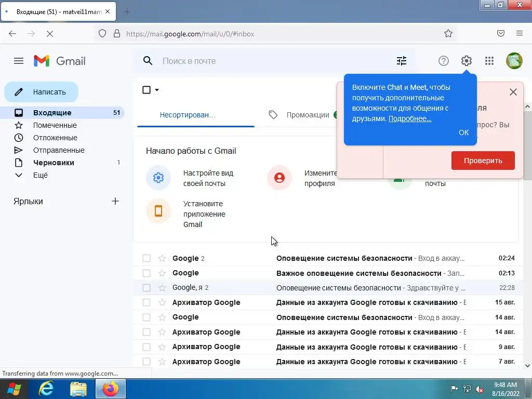The image size is (532, 399).
Task: Open a new browser tab
Action: coord(127,12)
